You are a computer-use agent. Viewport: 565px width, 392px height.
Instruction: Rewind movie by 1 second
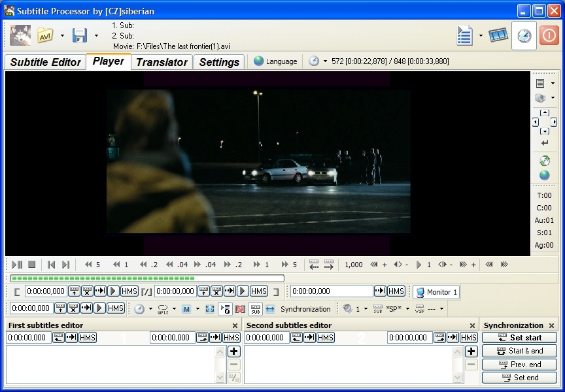(x=121, y=265)
